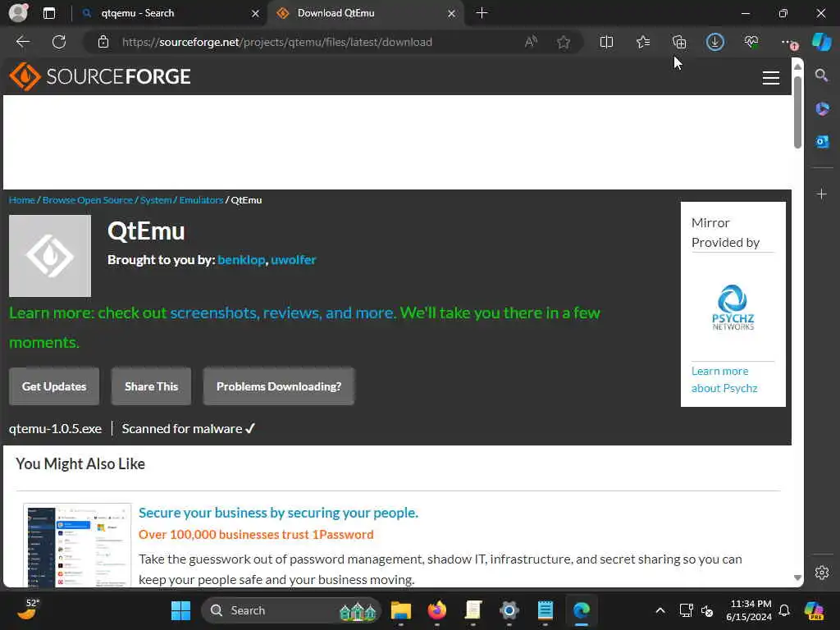The image size is (840, 630).
Task: Add this page to favorites star
Action: coord(563,42)
